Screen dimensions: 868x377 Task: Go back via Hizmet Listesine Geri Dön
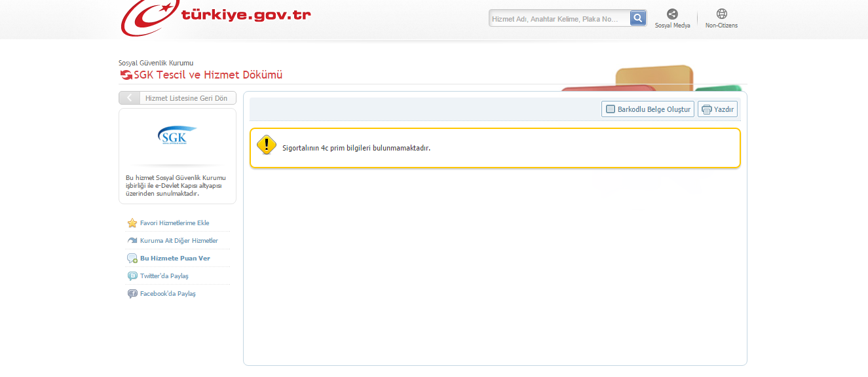coord(178,98)
